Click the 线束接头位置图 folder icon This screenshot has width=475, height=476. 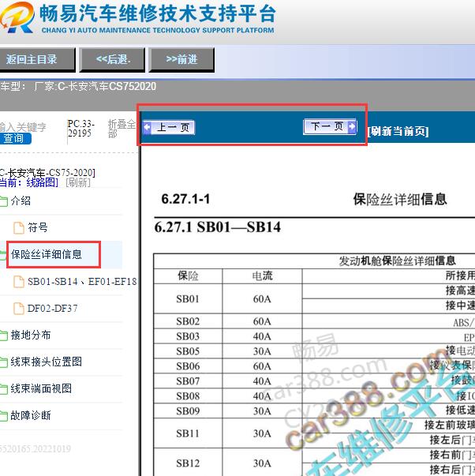tap(4, 362)
